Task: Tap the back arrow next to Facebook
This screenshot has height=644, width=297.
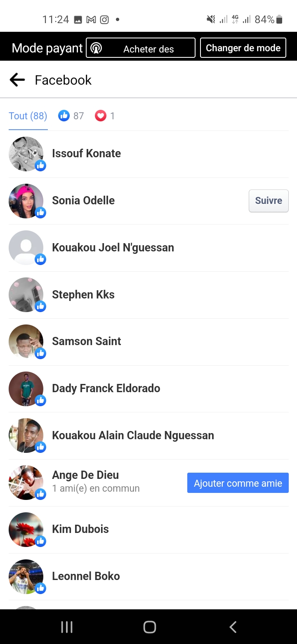Action: pyautogui.click(x=17, y=80)
